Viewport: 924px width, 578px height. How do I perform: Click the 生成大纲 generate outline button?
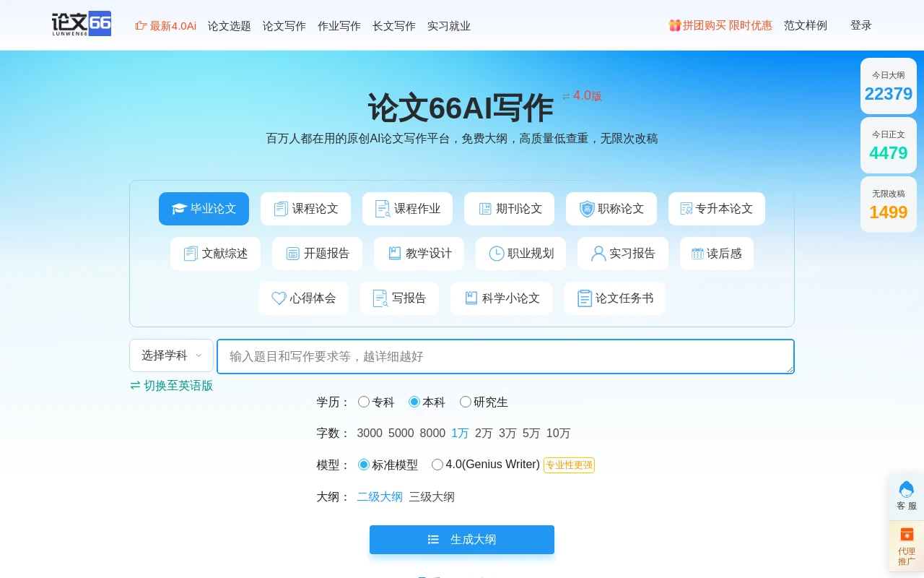click(x=462, y=540)
